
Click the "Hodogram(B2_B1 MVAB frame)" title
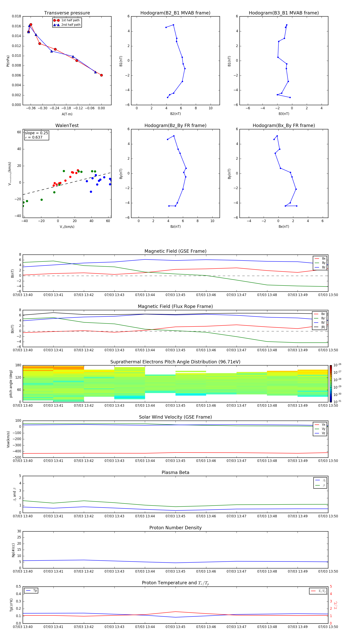click(x=175, y=13)
